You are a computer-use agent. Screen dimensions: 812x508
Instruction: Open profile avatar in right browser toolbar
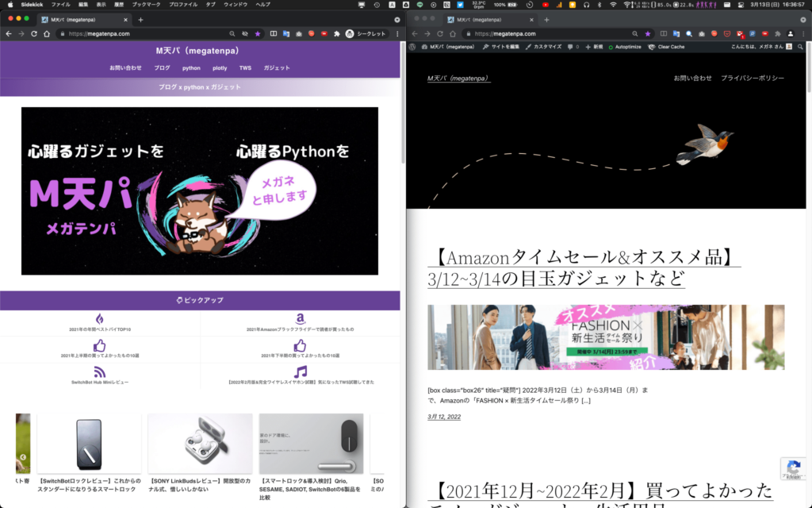(x=791, y=33)
